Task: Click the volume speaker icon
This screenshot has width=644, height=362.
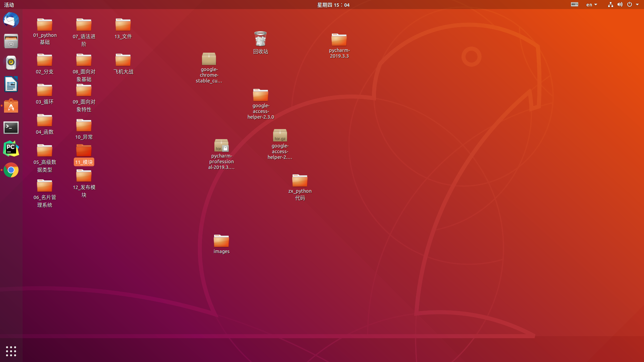Action: coord(620,4)
